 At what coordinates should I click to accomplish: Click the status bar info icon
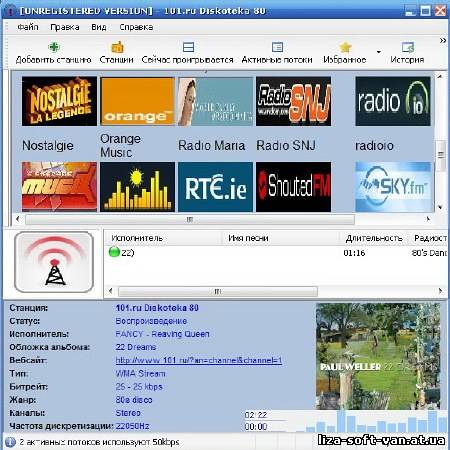pyautogui.click(x=10, y=442)
